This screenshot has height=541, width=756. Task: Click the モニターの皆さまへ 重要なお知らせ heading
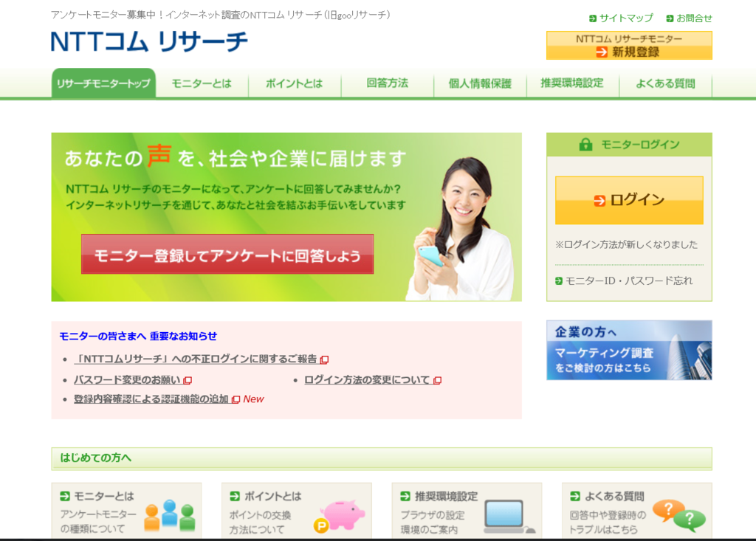click(x=138, y=336)
